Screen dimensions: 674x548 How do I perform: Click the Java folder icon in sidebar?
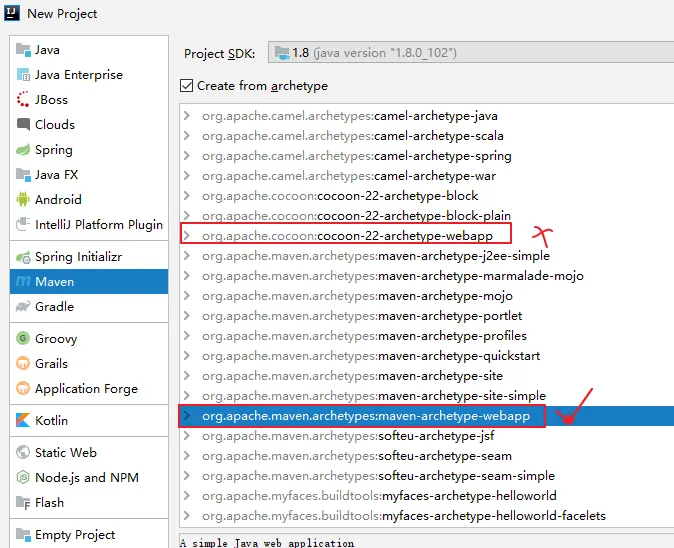[23, 50]
